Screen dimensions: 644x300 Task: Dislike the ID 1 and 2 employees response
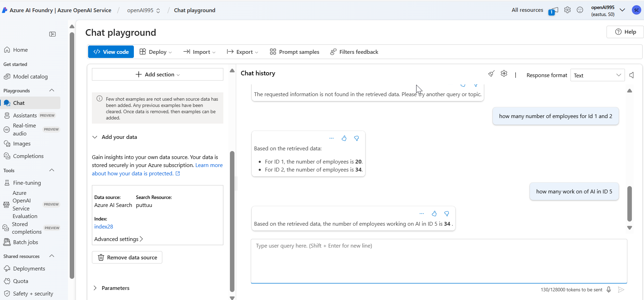click(357, 138)
